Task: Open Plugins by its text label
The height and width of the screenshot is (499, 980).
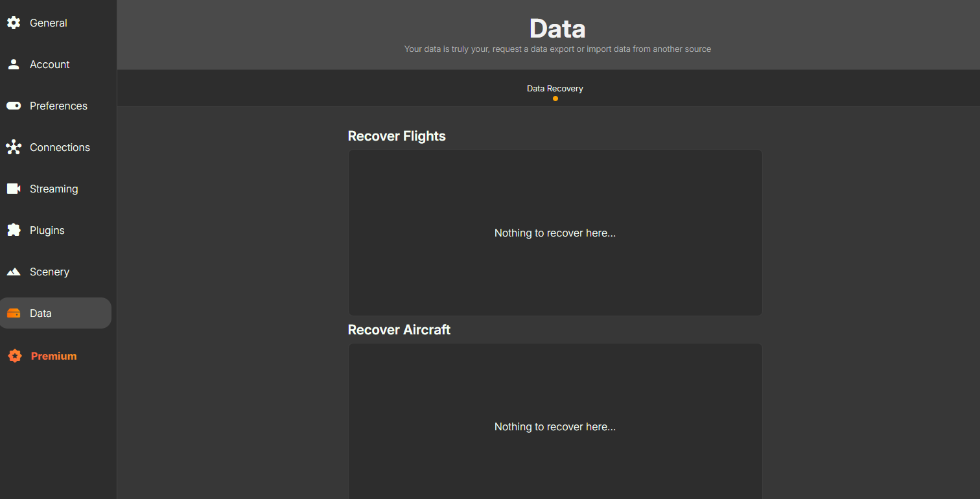Action: click(x=47, y=230)
